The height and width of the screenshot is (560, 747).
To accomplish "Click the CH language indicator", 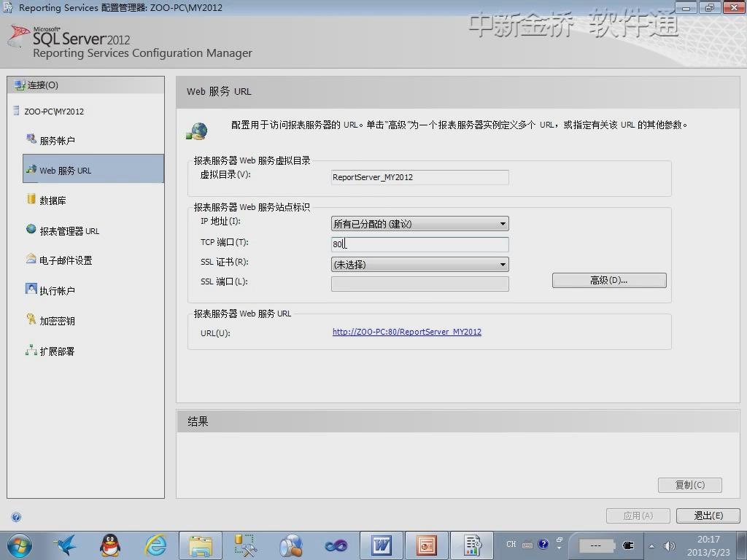I will click(x=511, y=544).
